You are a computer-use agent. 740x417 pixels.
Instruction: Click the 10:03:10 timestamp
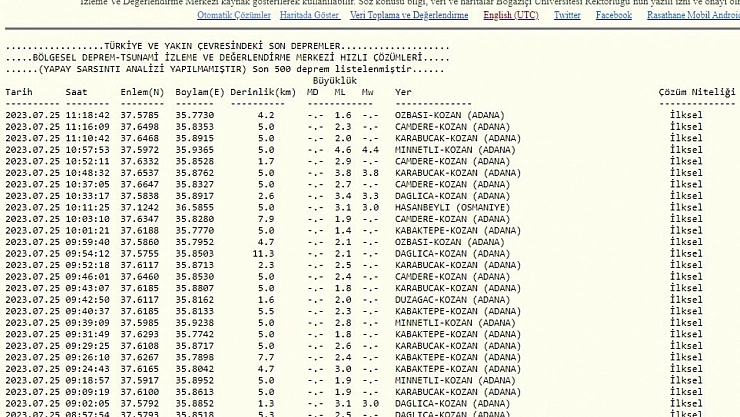point(88,219)
